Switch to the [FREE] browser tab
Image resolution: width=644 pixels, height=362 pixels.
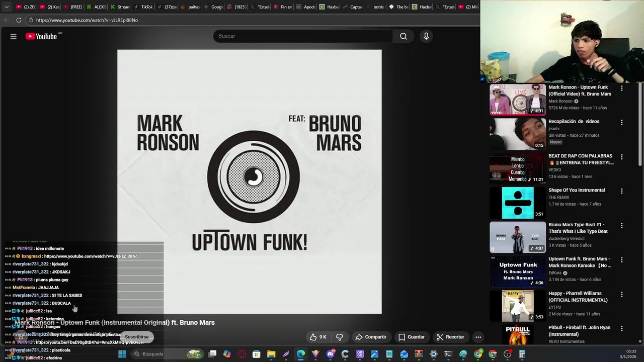(72, 7)
